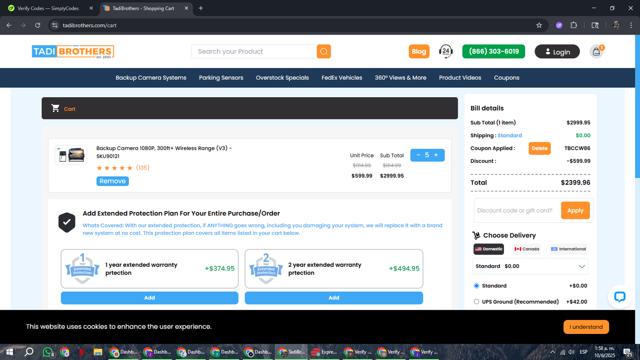640x360 pixels.
Task: Apply the discount code
Action: [x=575, y=211]
